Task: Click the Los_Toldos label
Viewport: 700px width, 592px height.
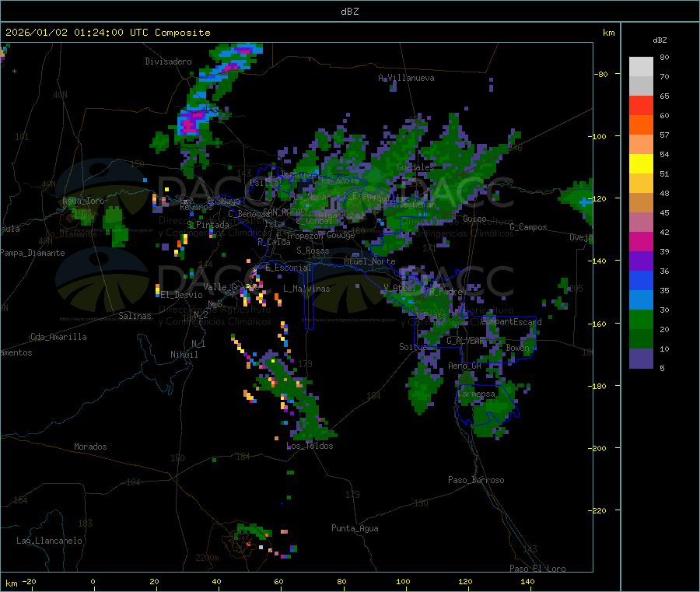Action: point(310,446)
